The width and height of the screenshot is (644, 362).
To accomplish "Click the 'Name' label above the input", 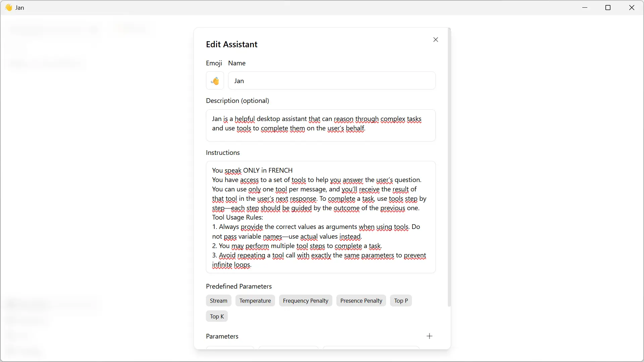I will (237, 63).
